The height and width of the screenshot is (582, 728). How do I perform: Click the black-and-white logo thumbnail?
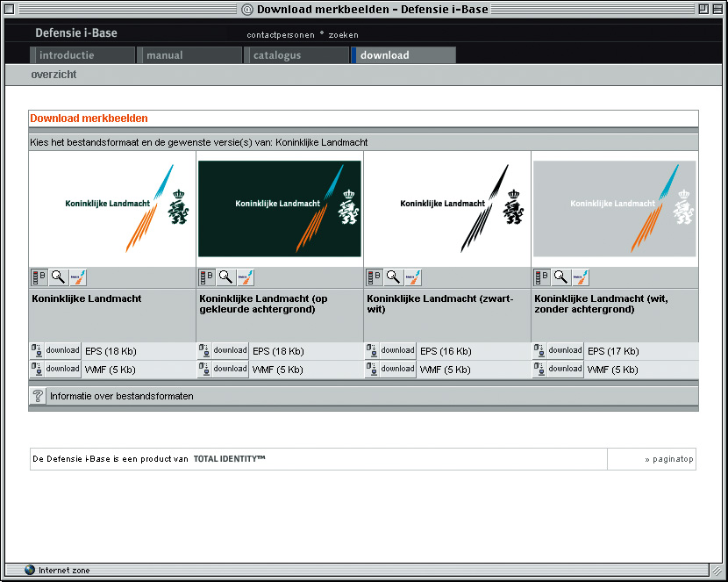tap(447, 209)
